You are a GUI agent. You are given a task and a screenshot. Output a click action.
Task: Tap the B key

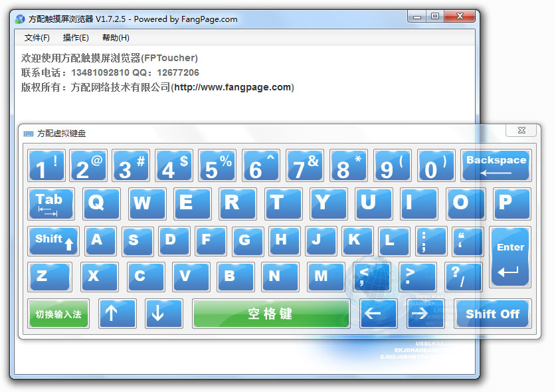tap(236, 277)
